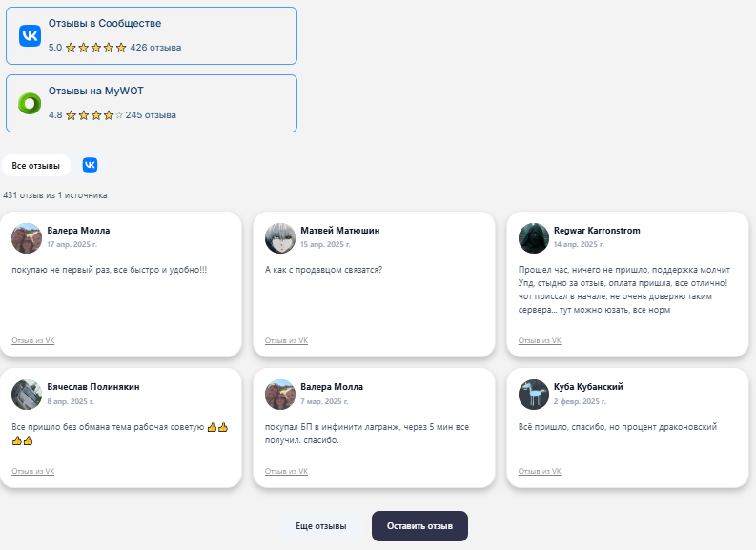
Task: Filter reviews by the VK source icon
Action: pos(90,165)
